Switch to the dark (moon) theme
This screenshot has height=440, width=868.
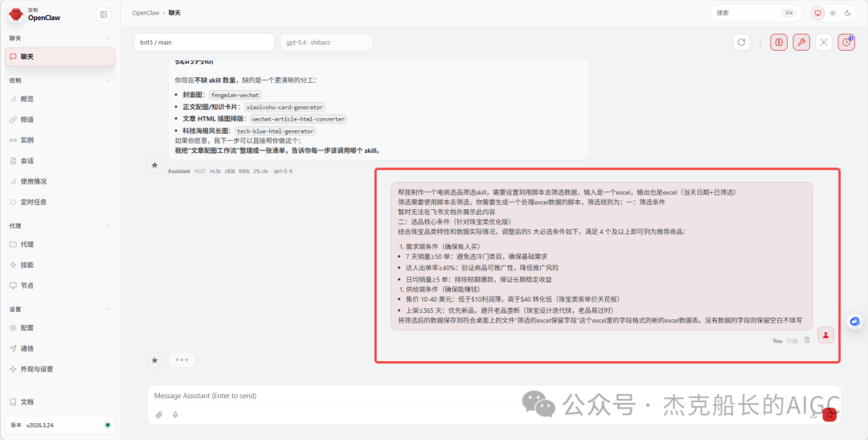click(848, 13)
